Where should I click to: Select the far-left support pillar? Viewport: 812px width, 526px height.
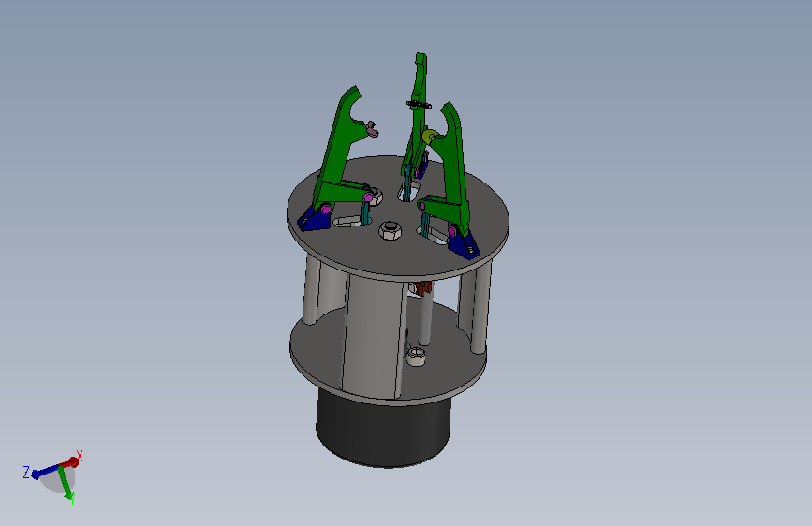[311, 290]
